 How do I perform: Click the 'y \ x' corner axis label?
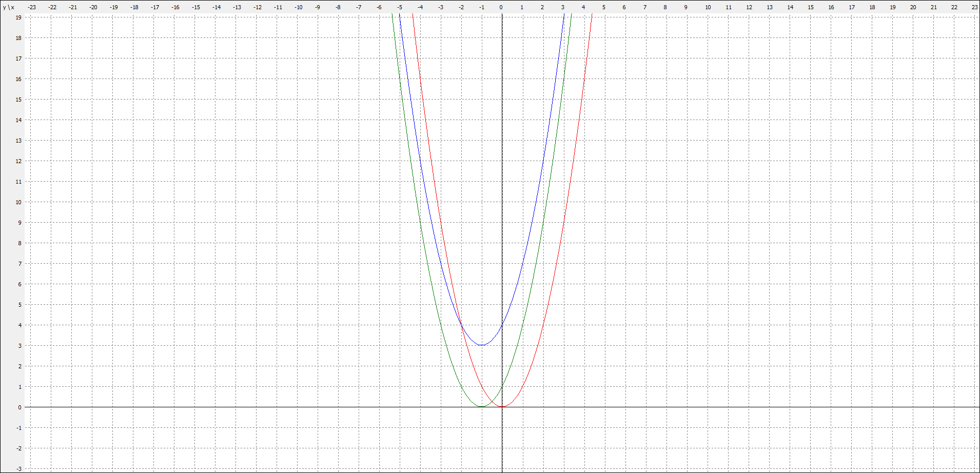[x=9, y=7]
